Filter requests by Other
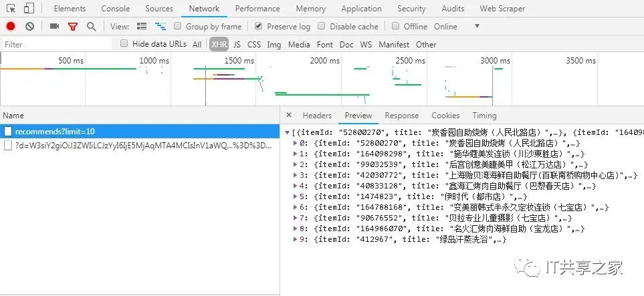The image size is (644, 296). 426,44
